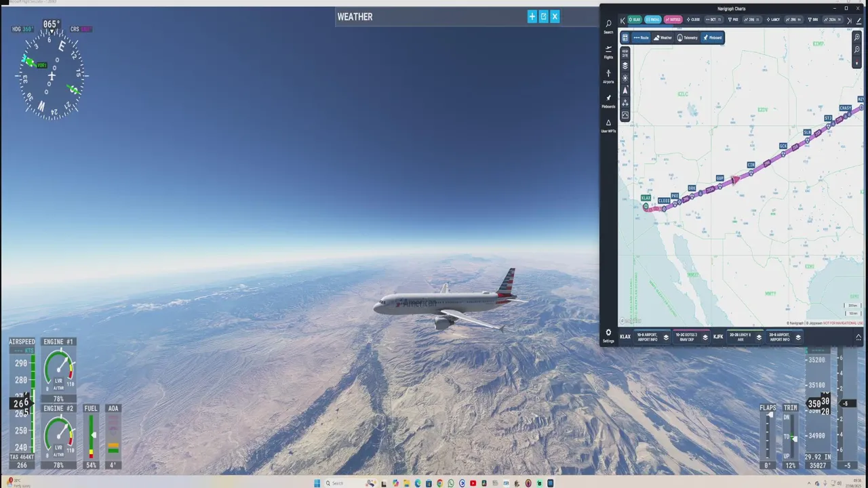Click CHASY waypoint label on map

[x=845, y=108]
